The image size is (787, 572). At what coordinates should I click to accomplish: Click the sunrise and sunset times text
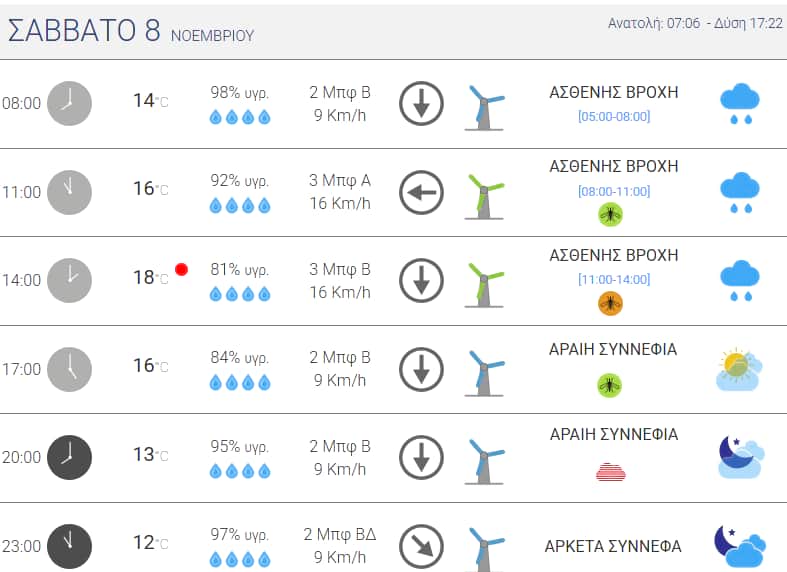pos(695,23)
